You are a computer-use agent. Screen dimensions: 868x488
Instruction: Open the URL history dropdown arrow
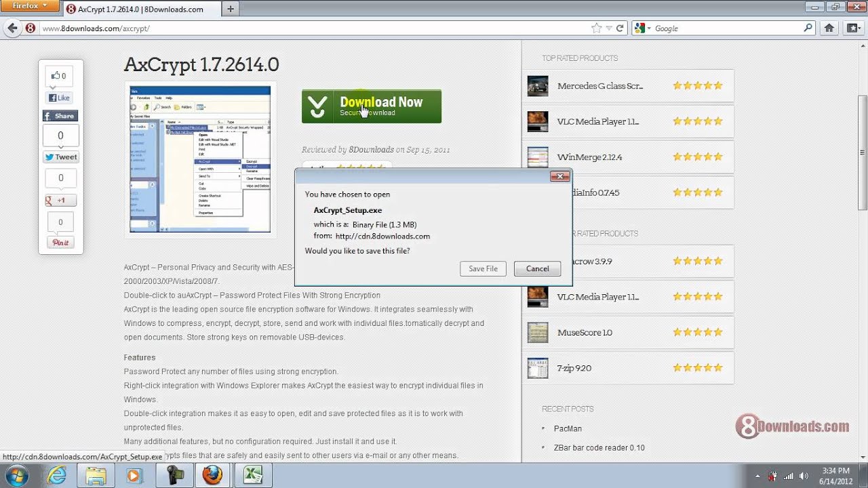point(609,28)
